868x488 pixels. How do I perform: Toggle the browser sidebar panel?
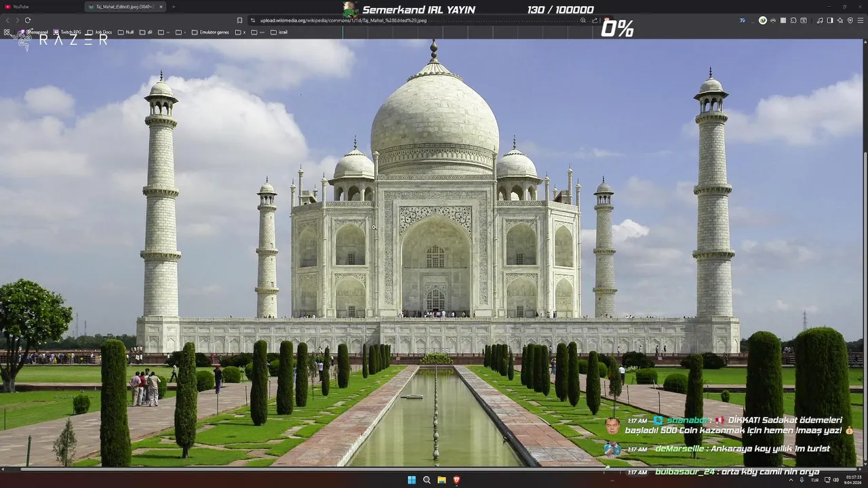coord(830,20)
